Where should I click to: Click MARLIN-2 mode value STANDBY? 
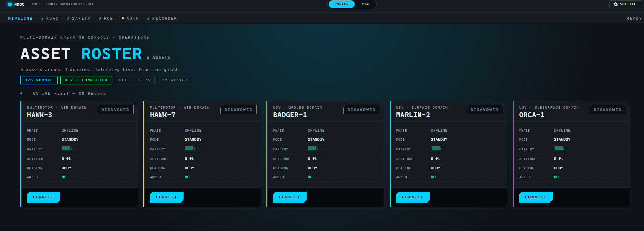coord(439,139)
